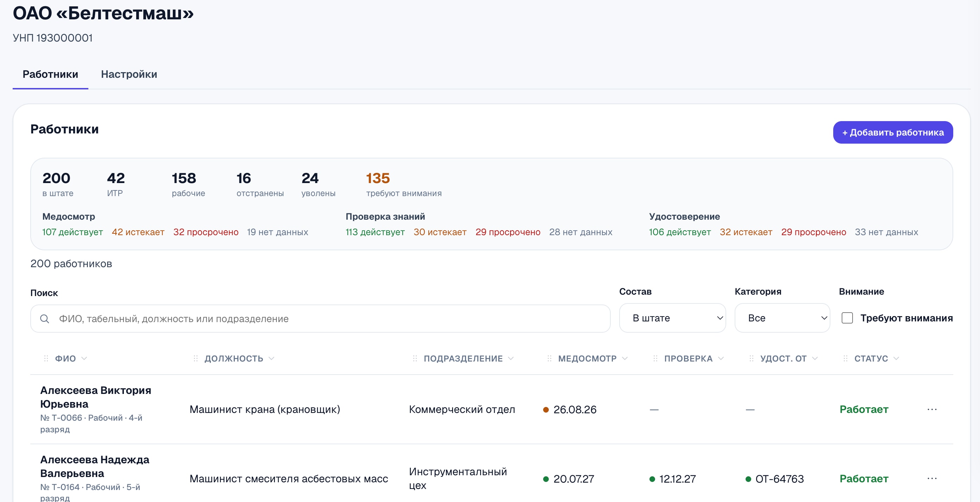
Task: Grab the drag handle of Удост. ОТ column
Action: point(751,358)
